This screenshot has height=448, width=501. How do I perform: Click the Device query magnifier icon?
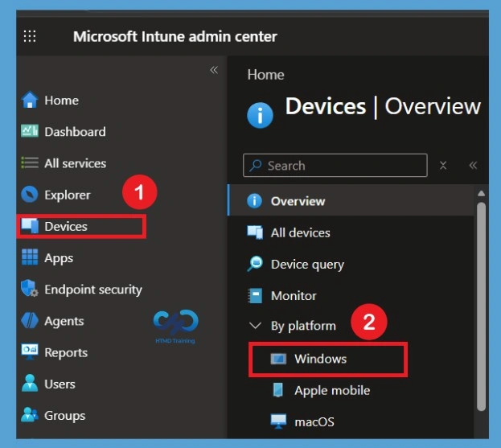pyautogui.click(x=255, y=264)
